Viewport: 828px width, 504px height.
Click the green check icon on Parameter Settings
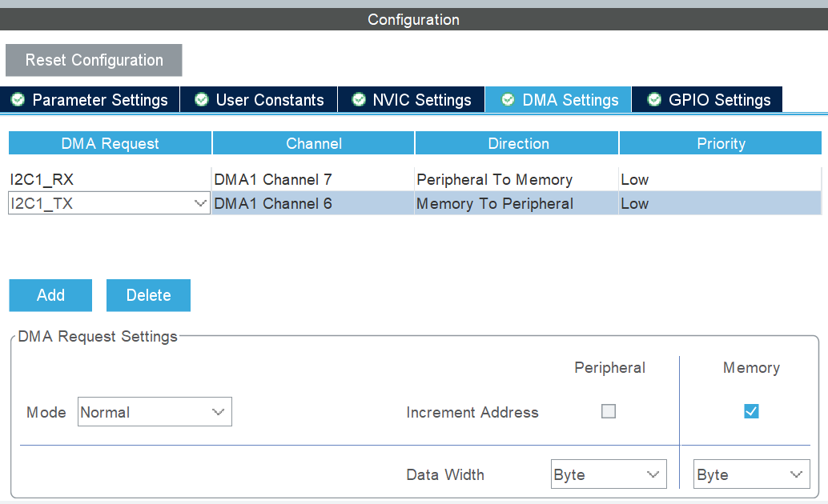click(18, 100)
